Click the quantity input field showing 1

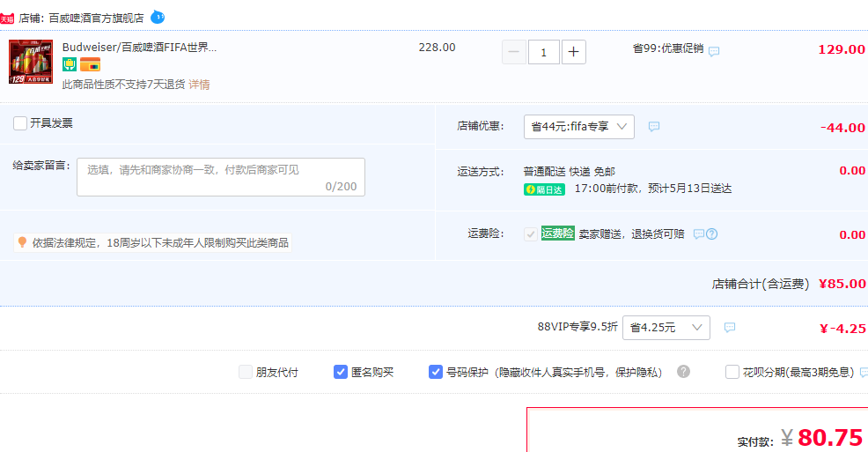pos(544,52)
